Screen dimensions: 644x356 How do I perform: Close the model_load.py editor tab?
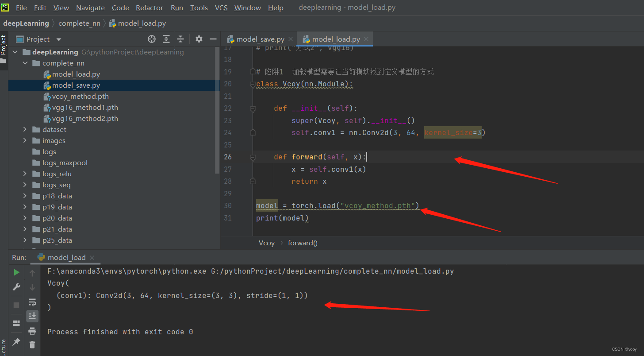tap(366, 39)
